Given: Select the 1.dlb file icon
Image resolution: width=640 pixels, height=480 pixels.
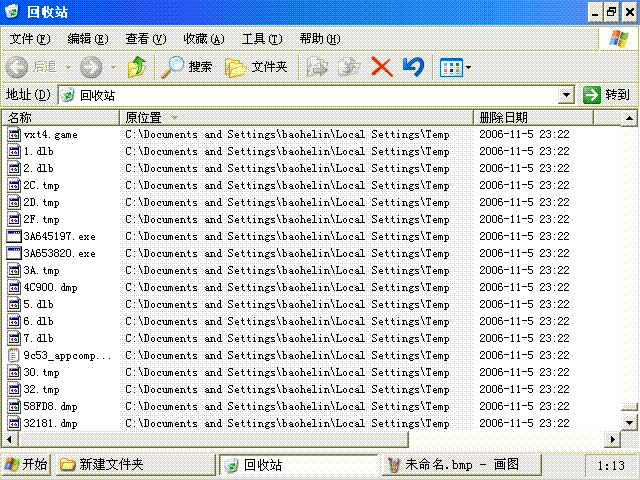Looking at the screenshot, I should click(14, 151).
